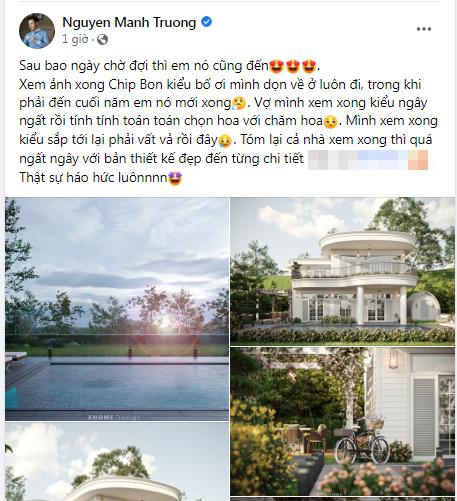Open the bottom-left partial villa roof photo
The width and height of the screenshot is (457, 501).
pyautogui.click(x=117, y=462)
